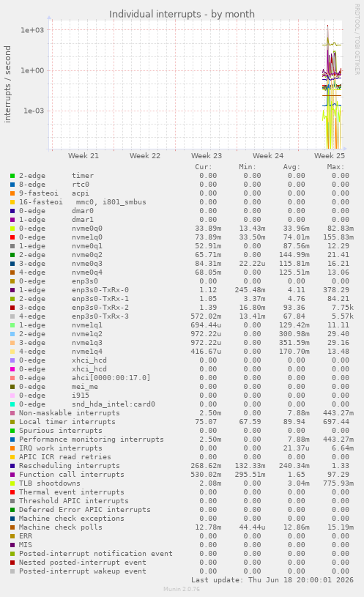Screen dimensions: 364x597
Task: Click the magenta swatch of second xhci_hcd row
Action: point(12,369)
